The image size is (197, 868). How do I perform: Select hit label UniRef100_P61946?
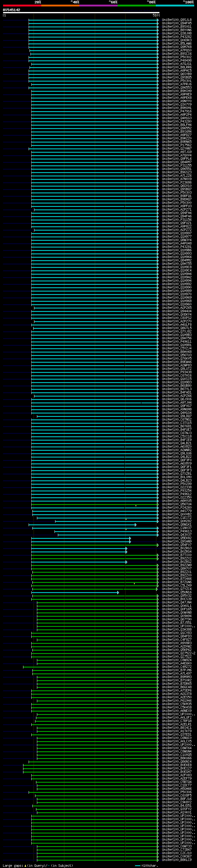(176, 700)
